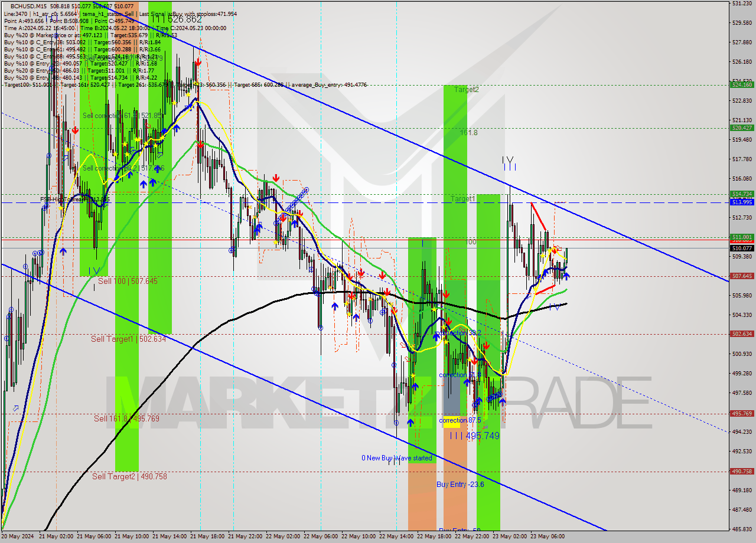Click the '| | | 495.749' wave label
This screenshot has width=756, height=543.
click(475, 436)
